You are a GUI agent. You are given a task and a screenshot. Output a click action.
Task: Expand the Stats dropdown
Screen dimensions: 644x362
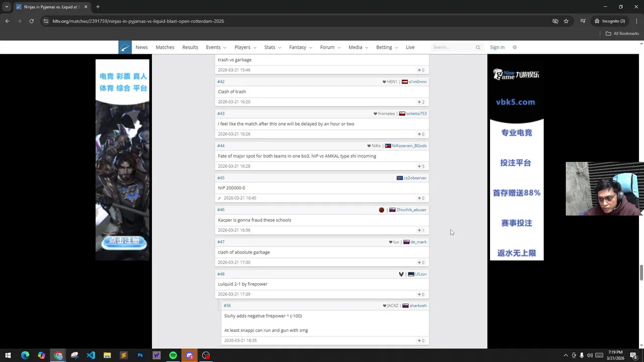tap(273, 47)
